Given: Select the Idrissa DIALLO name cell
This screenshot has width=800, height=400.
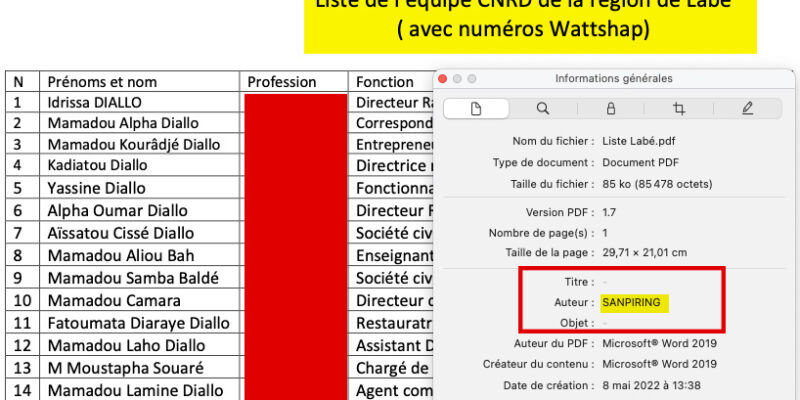Looking at the screenshot, I should point(94,102).
